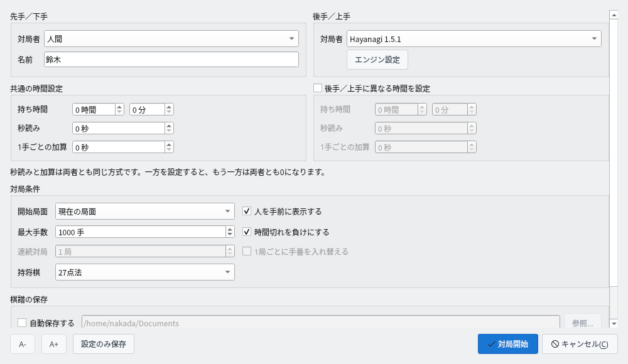Increase font size with A+ button
Image resolution: width=628 pixels, height=364 pixels.
[53, 344]
